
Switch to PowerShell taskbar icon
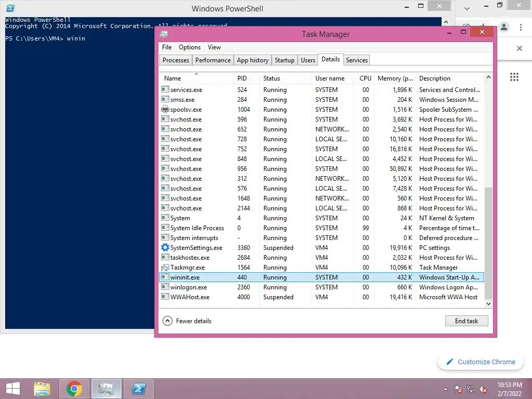click(x=138, y=389)
